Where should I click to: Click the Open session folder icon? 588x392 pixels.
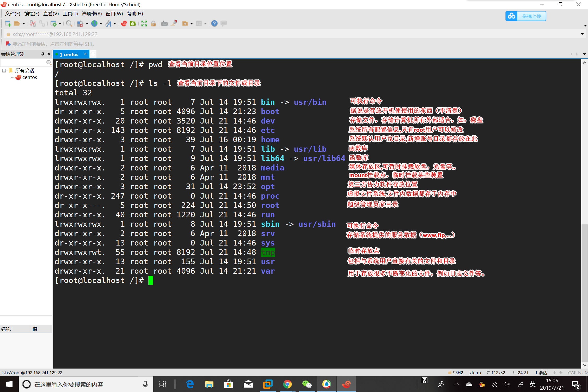(17, 24)
